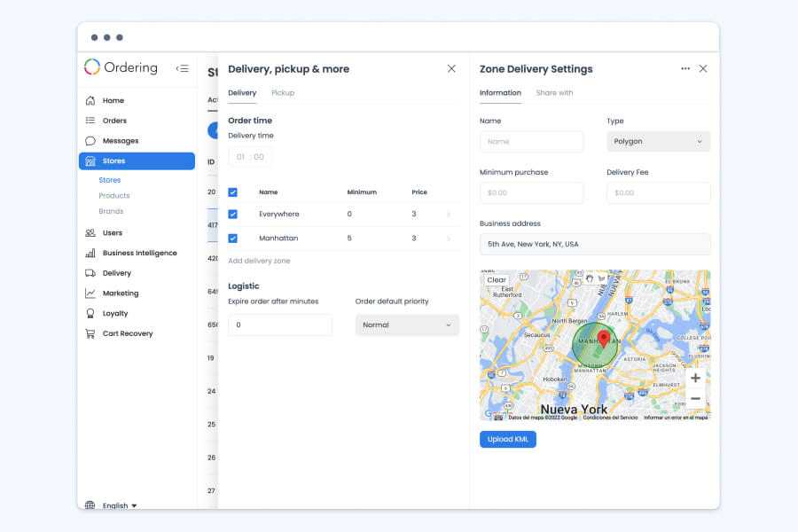Switch to the Pickup tab

[283, 92]
